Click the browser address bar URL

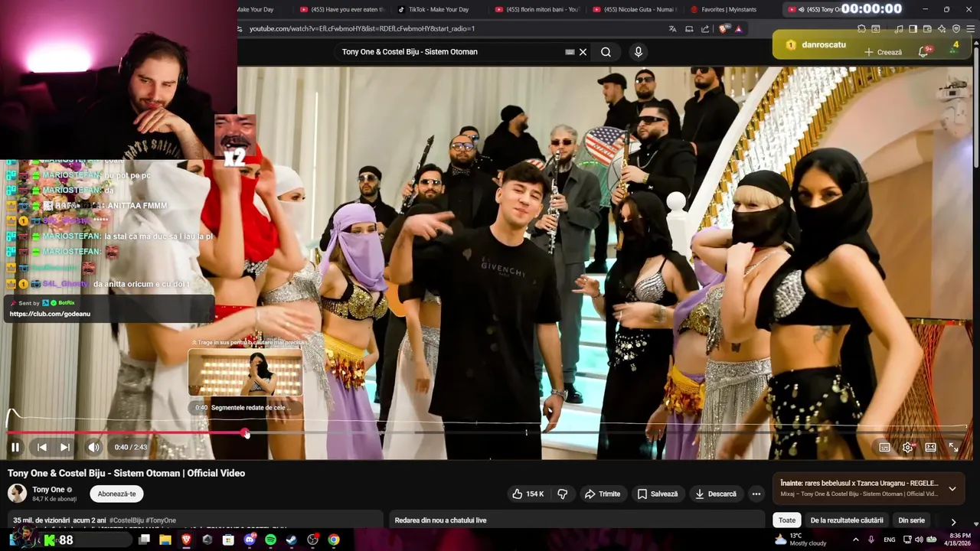[x=362, y=28]
